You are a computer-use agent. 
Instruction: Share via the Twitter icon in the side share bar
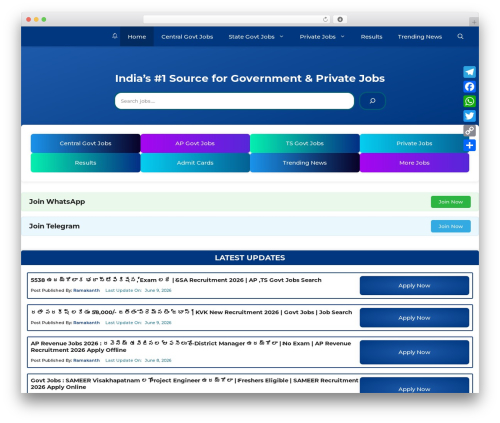click(x=469, y=116)
